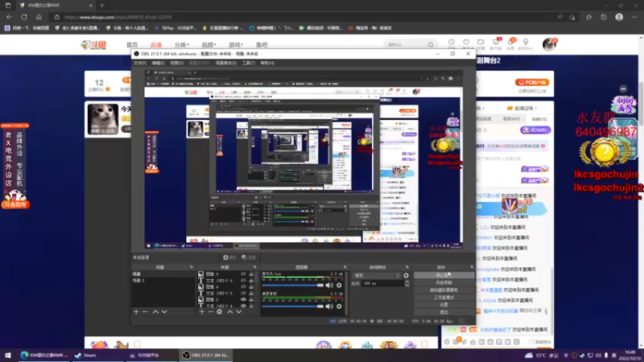Image resolution: width=644 pixels, height=362 pixels.
Task: Open browser history icon
Action: (603, 17)
